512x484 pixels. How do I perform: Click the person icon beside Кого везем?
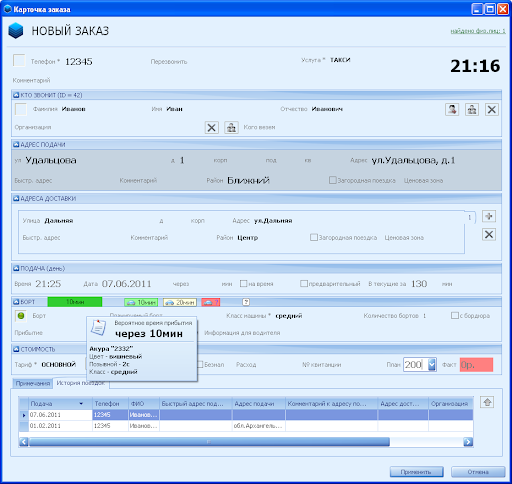(x=231, y=127)
